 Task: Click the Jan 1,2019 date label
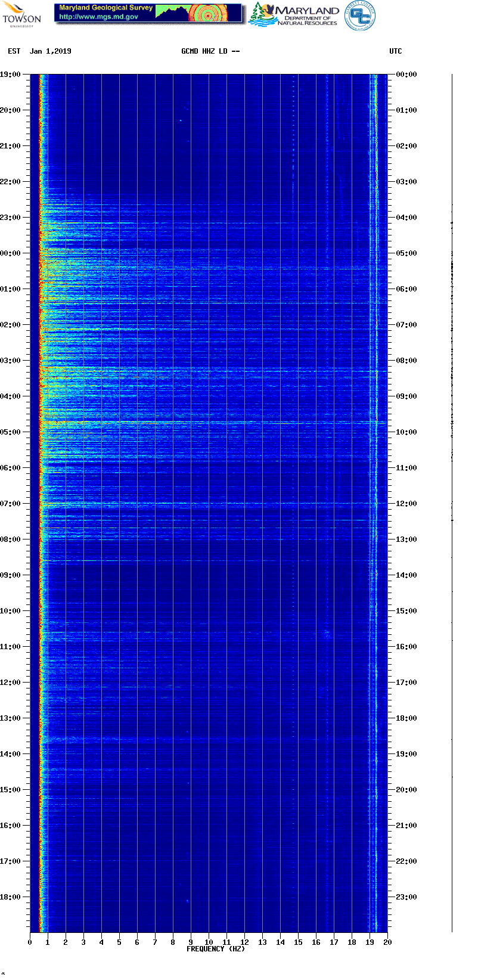click(51, 51)
